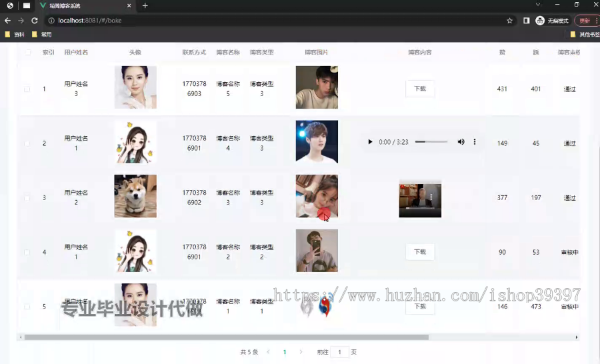
Task: Click the Shiba dog avatar in row 3
Action: (x=135, y=197)
